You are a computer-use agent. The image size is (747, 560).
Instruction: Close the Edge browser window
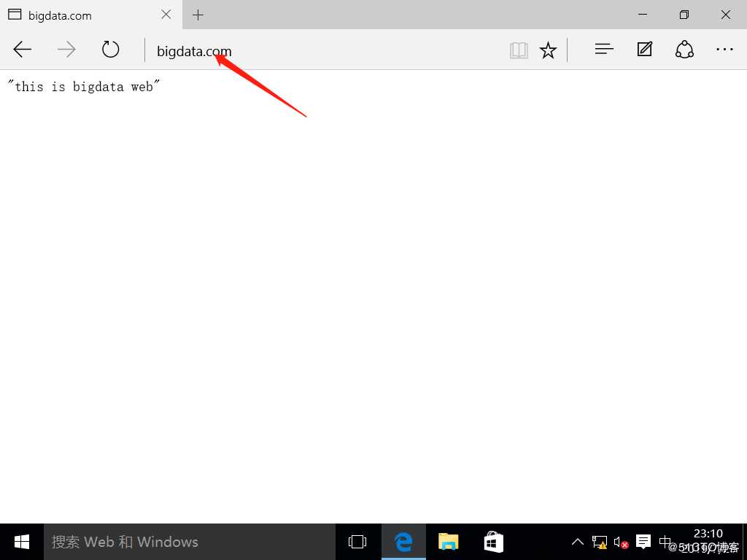coord(726,15)
